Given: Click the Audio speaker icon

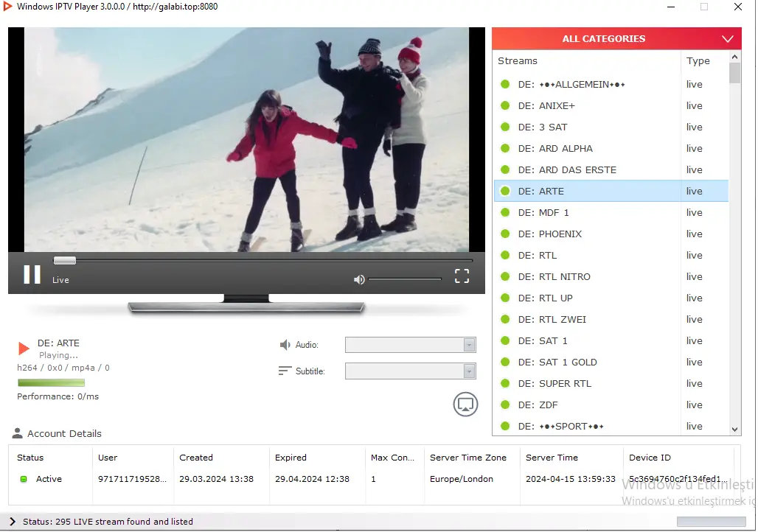Looking at the screenshot, I should (285, 345).
